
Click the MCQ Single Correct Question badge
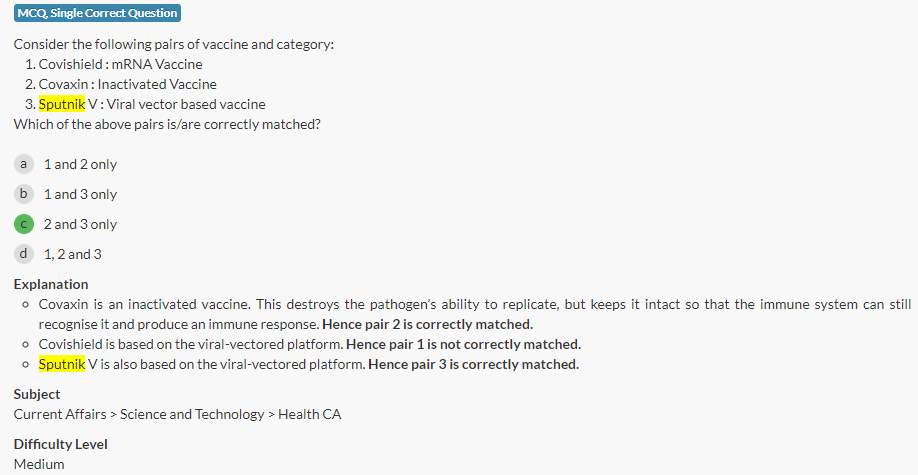pos(97,13)
